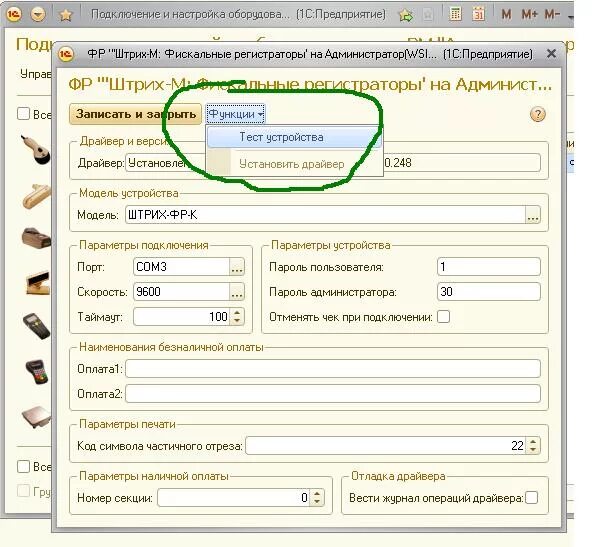The height and width of the screenshot is (547, 592).
Task: Click 1C logo icon in the dialog title bar
Action: click(66, 54)
